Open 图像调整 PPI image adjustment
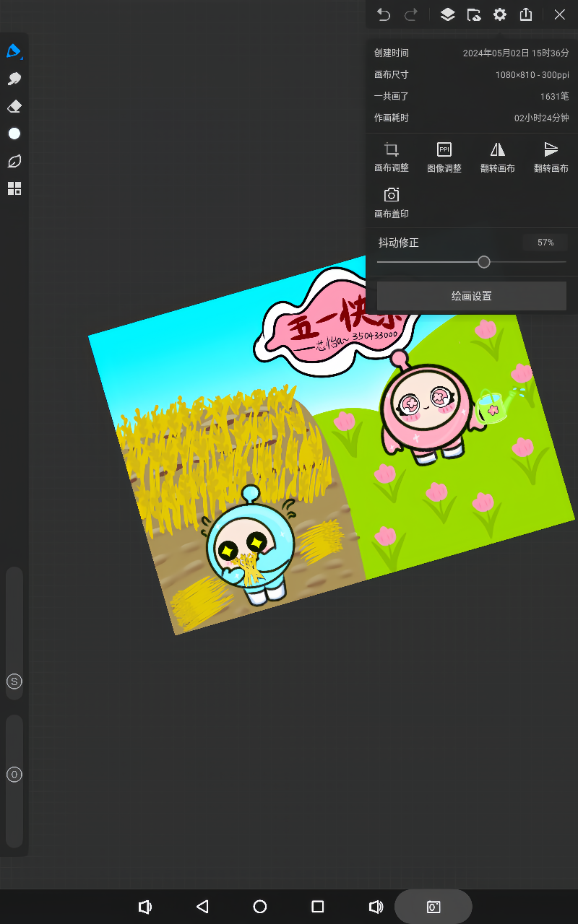578x924 pixels. [444, 156]
